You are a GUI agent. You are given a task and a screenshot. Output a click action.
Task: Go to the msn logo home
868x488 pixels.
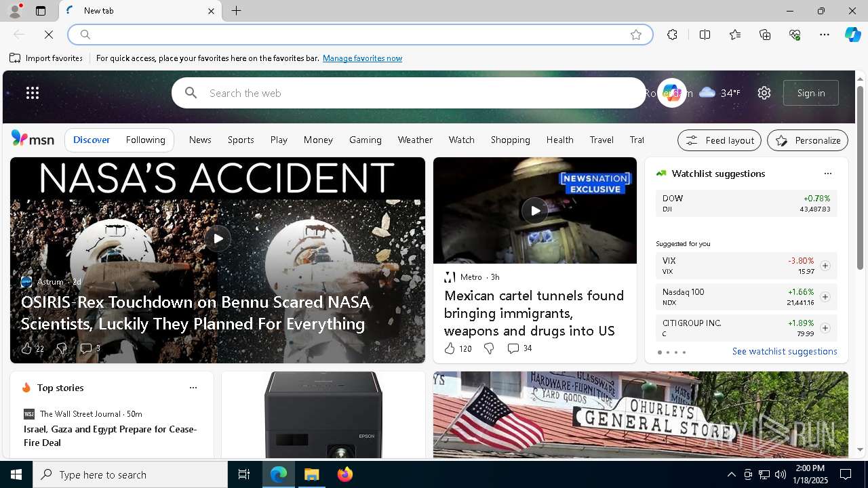click(x=33, y=139)
